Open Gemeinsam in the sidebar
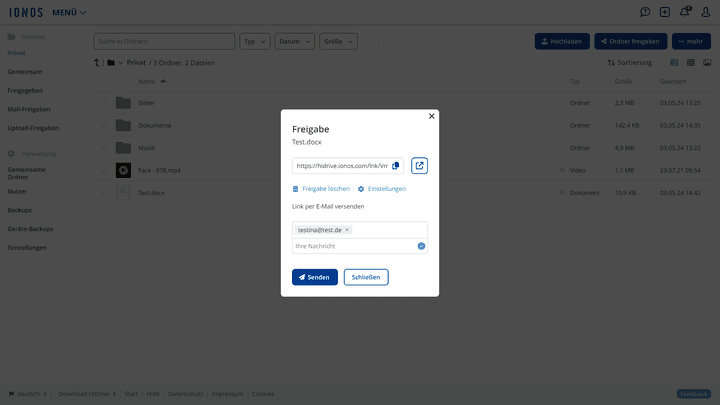 coord(25,72)
